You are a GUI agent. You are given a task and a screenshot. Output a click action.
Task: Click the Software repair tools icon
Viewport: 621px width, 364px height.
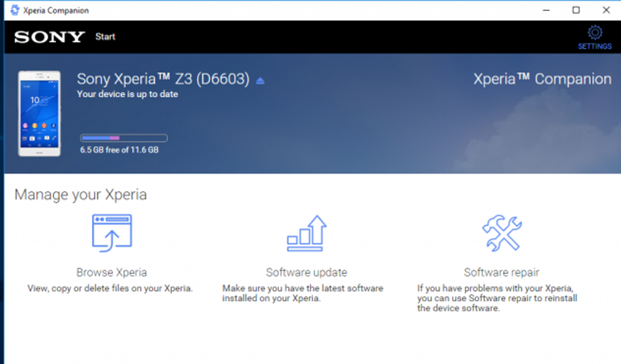point(501,233)
